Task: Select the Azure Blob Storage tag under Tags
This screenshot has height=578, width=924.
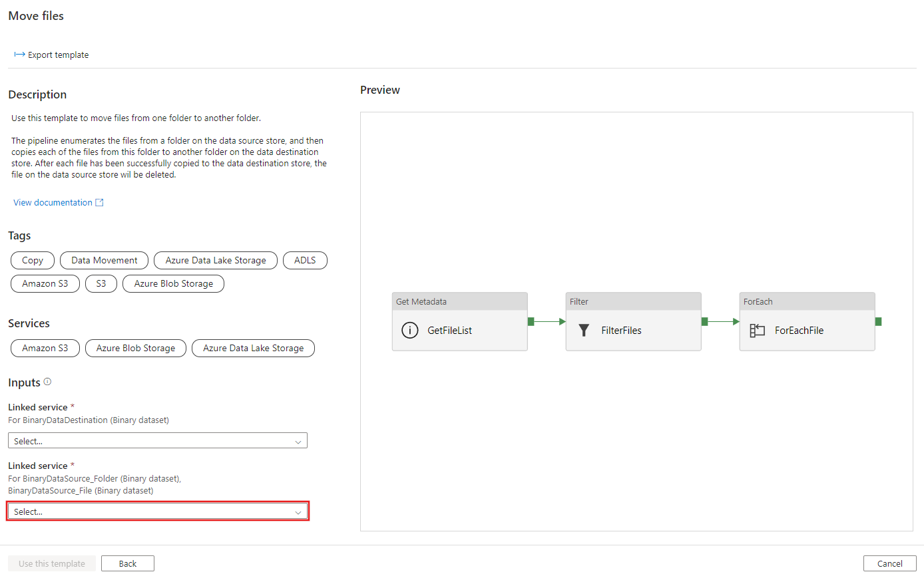Action: click(x=174, y=283)
